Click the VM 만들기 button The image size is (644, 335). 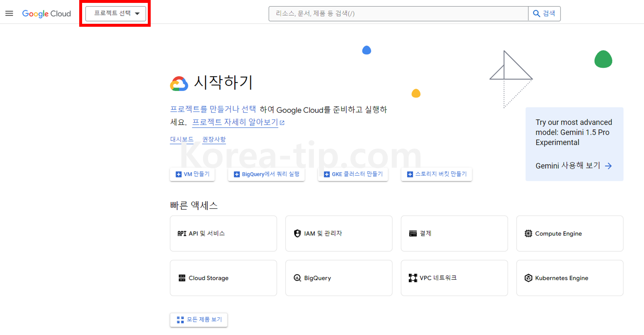coord(192,174)
